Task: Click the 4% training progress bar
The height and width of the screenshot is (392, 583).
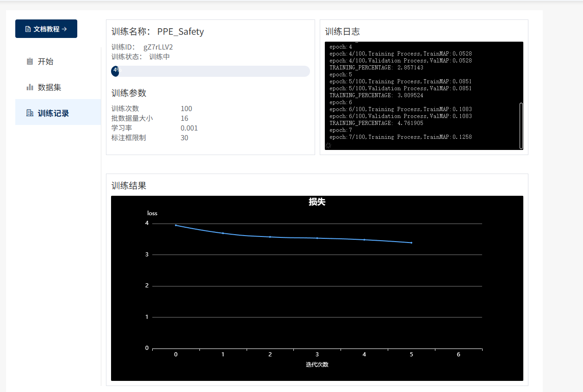Action: tap(210, 71)
